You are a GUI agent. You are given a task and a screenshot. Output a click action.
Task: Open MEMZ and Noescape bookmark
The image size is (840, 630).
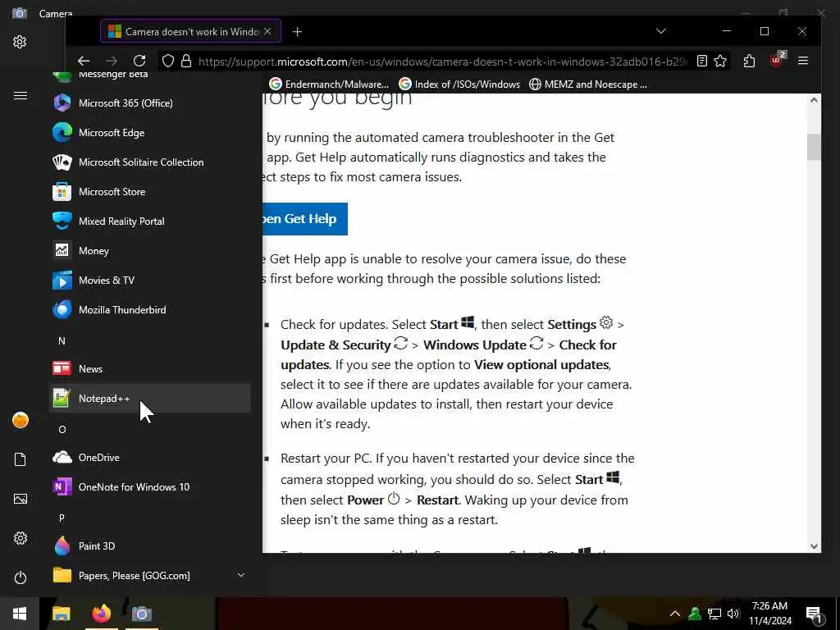588,84
